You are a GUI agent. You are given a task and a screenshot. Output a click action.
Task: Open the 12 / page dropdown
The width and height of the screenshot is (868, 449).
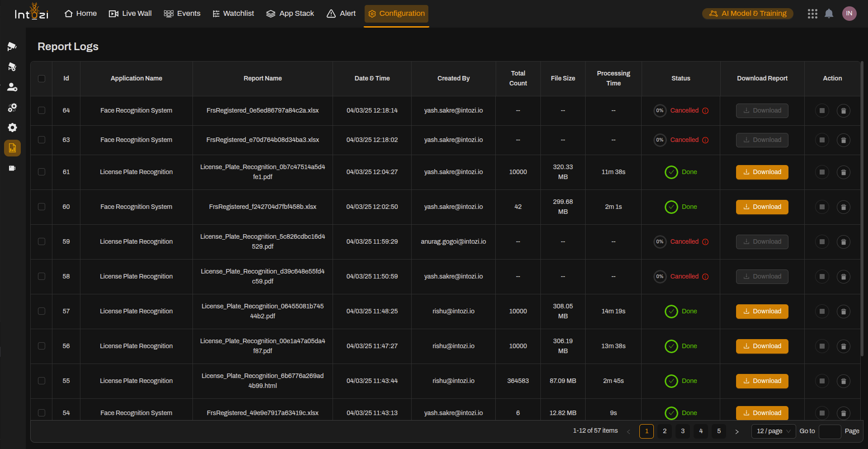coord(773,431)
